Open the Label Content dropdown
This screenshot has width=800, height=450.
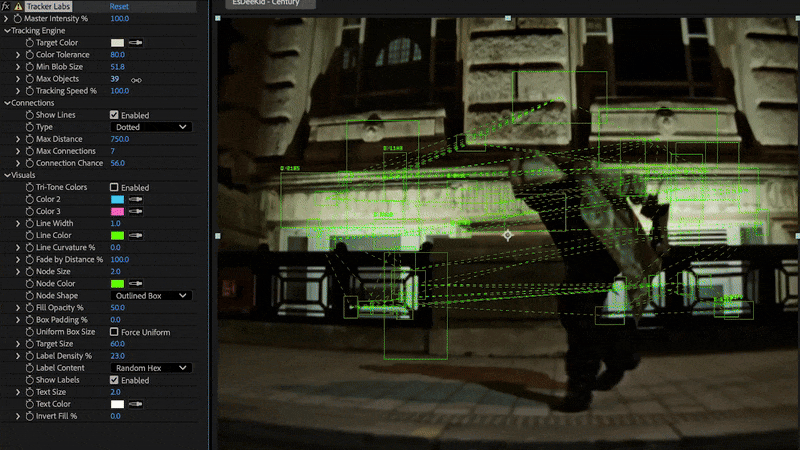point(150,368)
